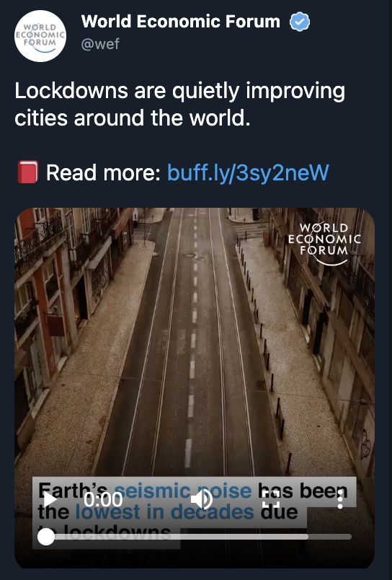Click the red book emoji icon

(27, 172)
